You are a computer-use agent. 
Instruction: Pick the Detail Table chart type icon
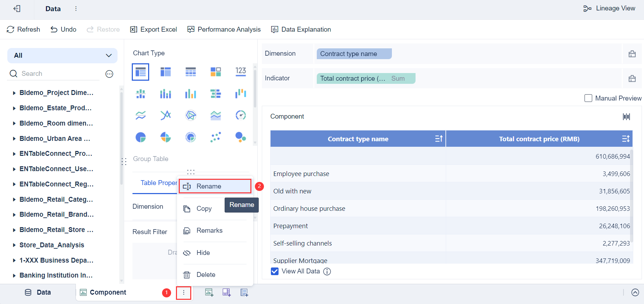(191, 72)
